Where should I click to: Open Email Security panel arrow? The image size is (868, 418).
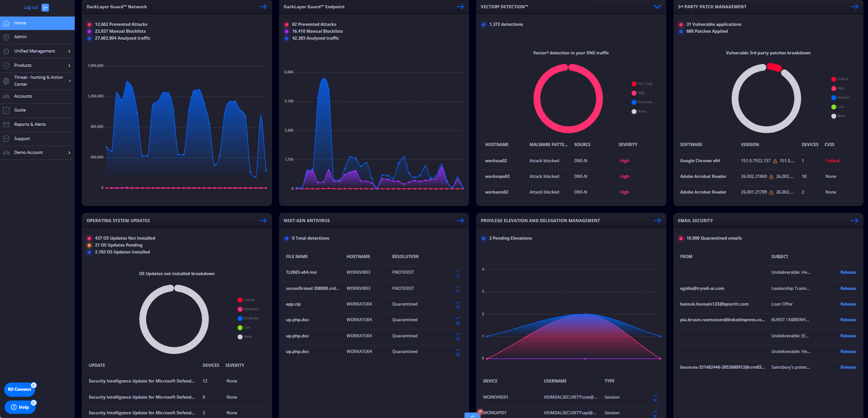pos(854,221)
